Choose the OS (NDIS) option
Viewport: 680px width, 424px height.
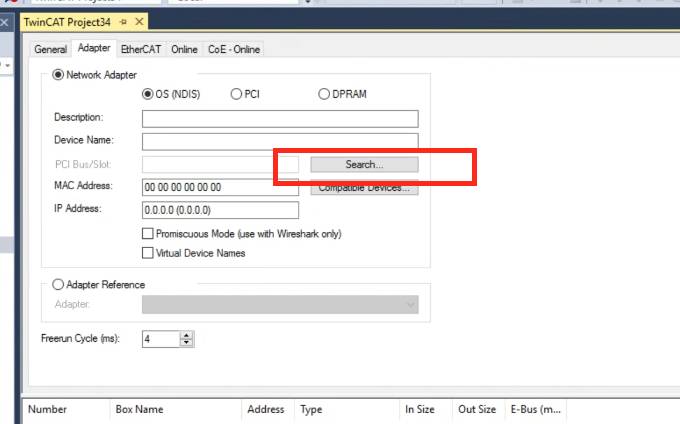pyautogui.click(x=147, y=94)
